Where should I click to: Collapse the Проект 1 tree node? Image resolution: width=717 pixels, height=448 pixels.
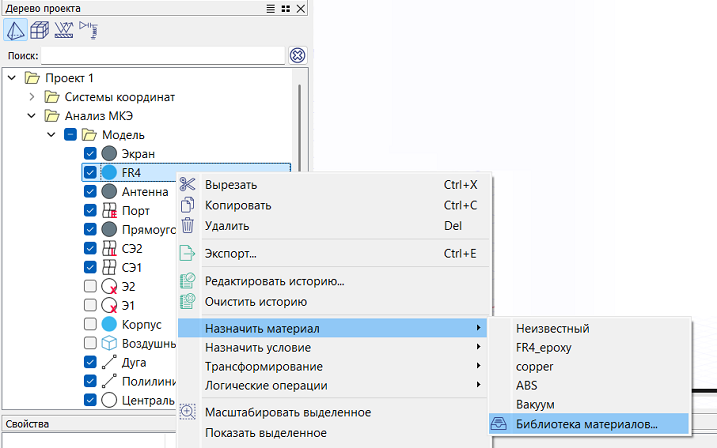(x=12, y=78)
